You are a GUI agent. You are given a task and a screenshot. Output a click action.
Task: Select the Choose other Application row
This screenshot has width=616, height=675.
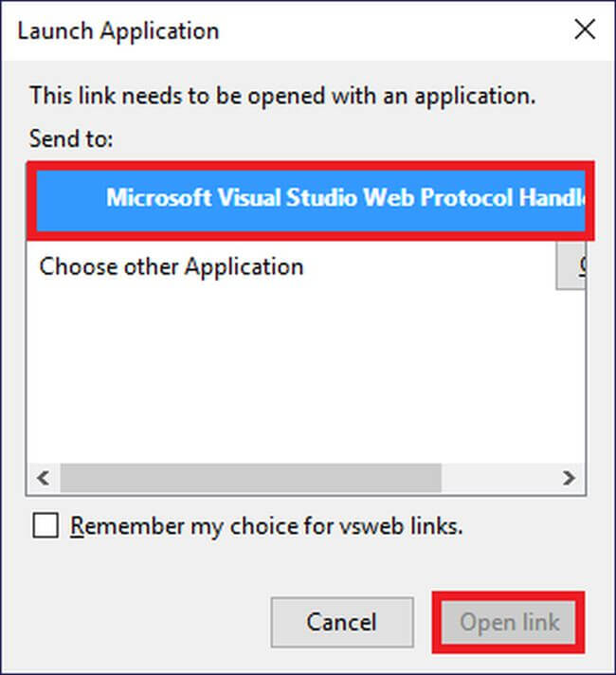pos(172,266)
